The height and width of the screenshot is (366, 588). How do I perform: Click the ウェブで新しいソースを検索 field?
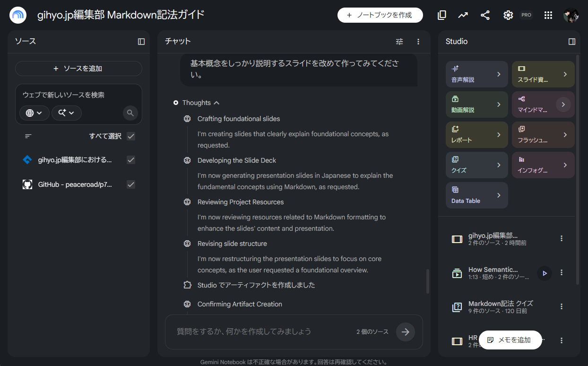click(78, 95)
